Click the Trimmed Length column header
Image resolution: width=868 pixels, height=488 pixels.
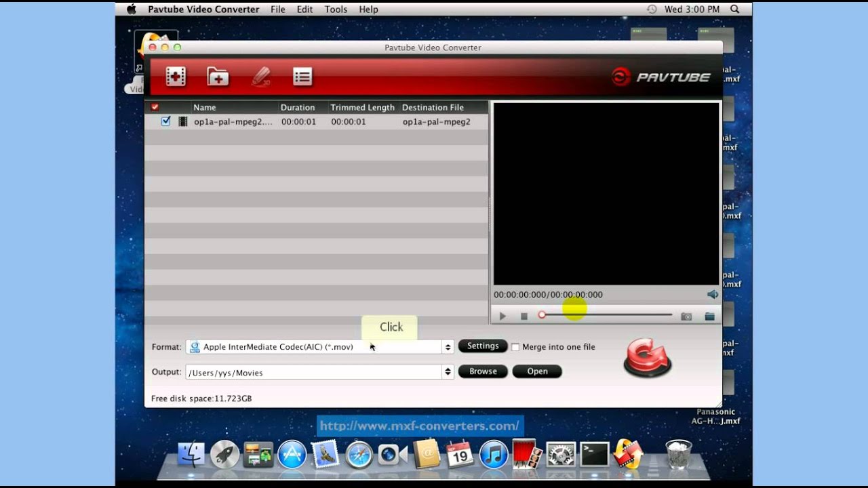[x=362, y=107]
